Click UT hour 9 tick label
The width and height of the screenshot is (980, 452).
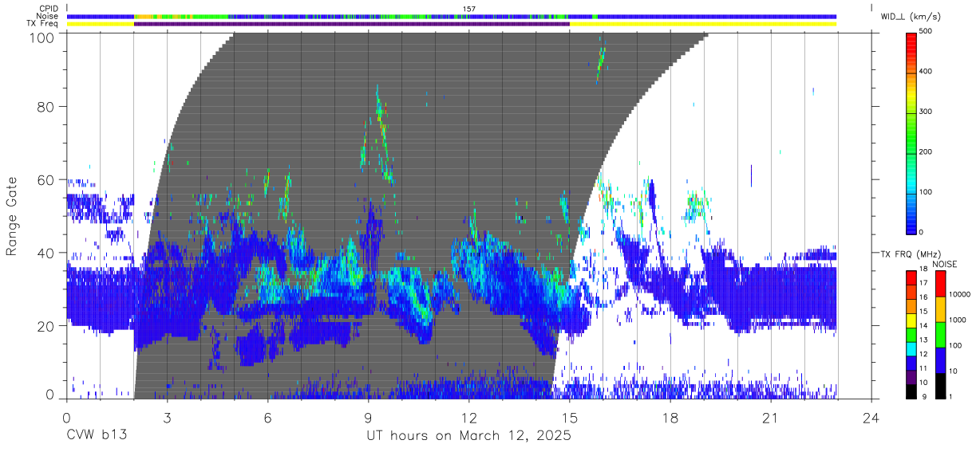[x=369, y=418]
